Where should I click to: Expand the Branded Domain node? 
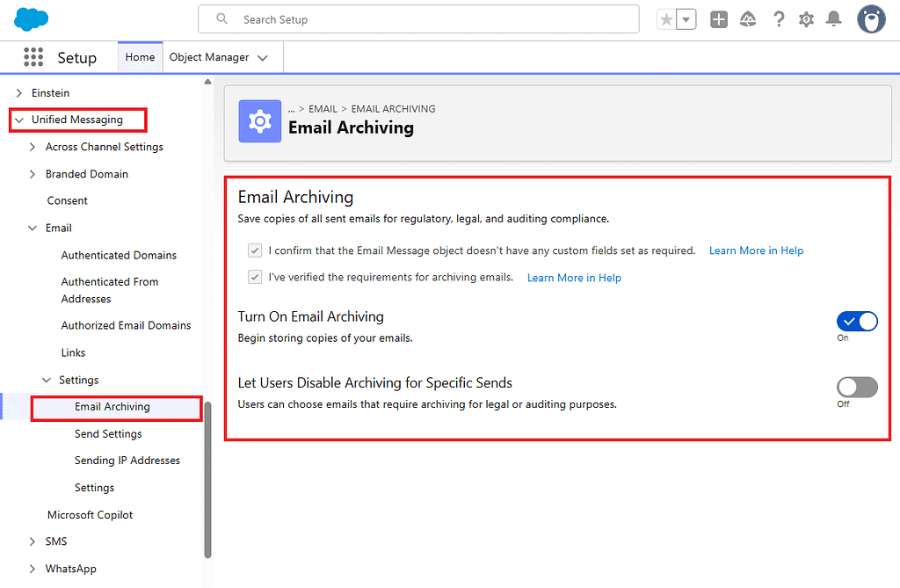33,174
